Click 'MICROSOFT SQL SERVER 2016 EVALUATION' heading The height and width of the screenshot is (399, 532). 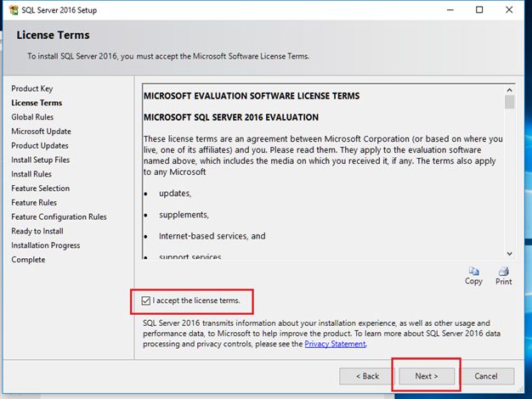(231, 117)
